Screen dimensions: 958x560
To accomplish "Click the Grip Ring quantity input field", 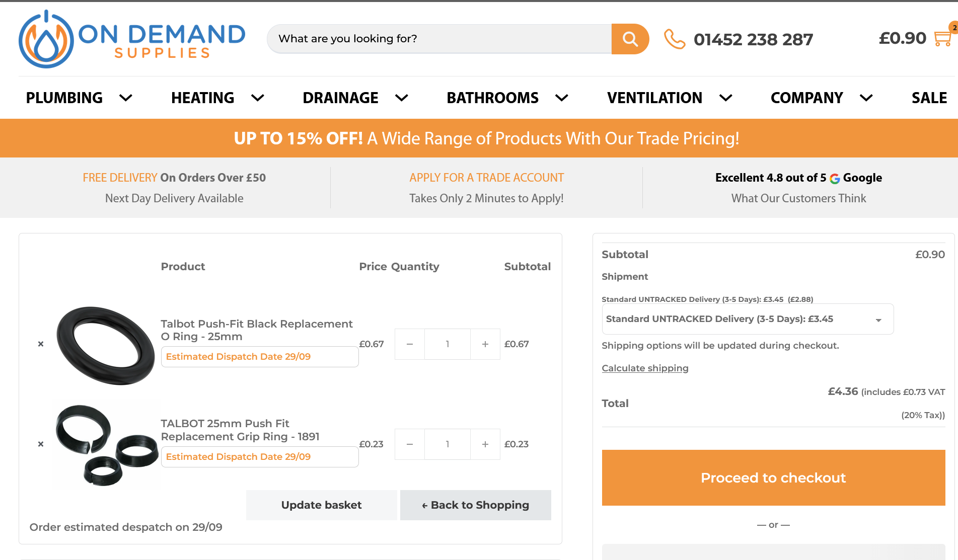I will tap(448, 444).
